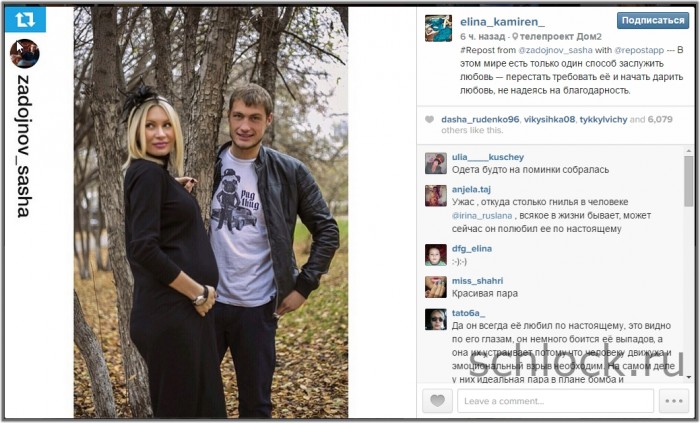Click the repost arrows icon

coord(25,19)
